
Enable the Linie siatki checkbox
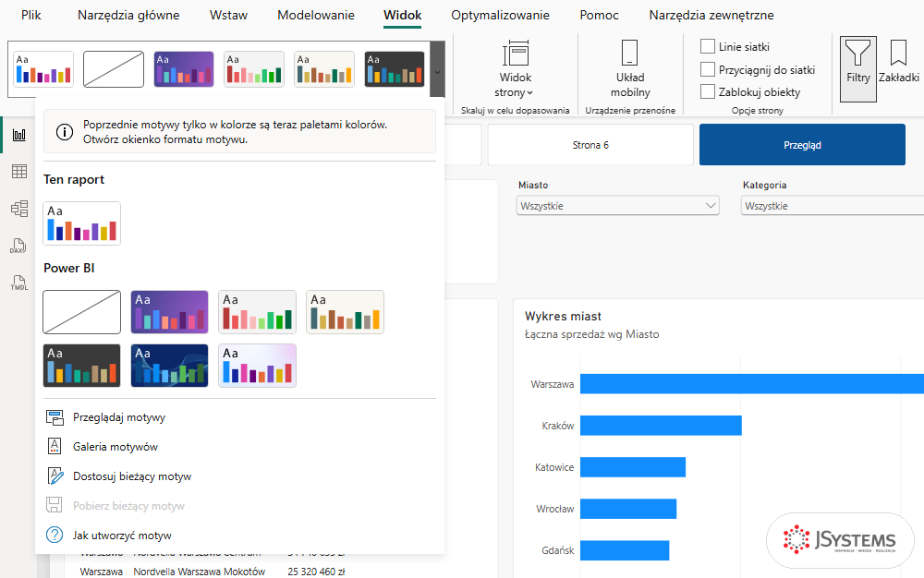[707, 46]
